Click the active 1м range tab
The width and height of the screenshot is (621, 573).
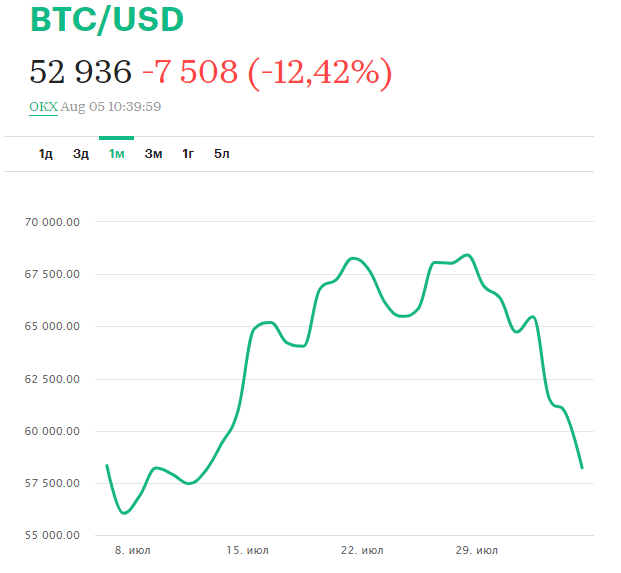coord(117,154)
